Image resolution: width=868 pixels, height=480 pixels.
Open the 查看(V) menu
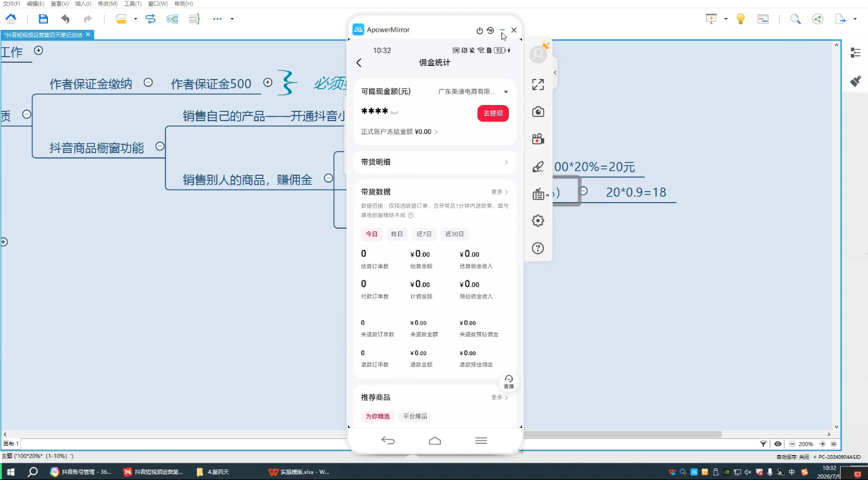[x=60, y=4]
